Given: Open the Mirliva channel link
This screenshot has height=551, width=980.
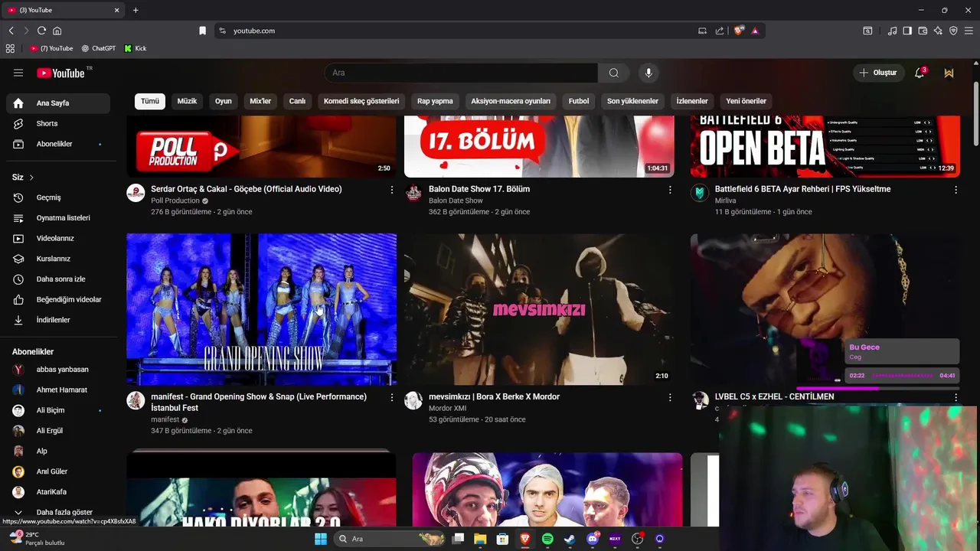Looking at the screenshot, I should [725, 201].
